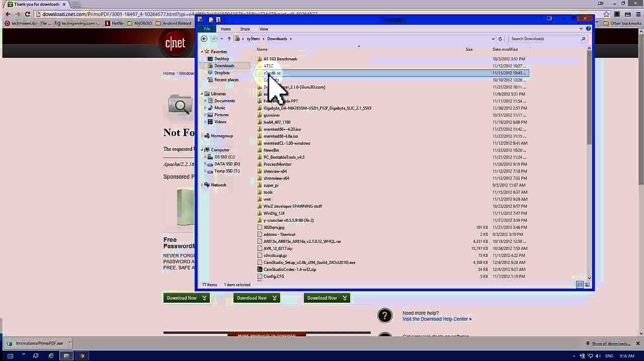Collapse the Computer tree group
The height and width of the screenshot is (361, 644).
[x=202, y=150]
